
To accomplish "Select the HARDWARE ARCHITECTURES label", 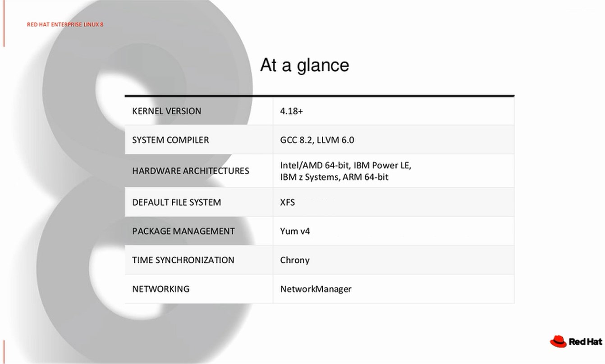I will (190, 171).
